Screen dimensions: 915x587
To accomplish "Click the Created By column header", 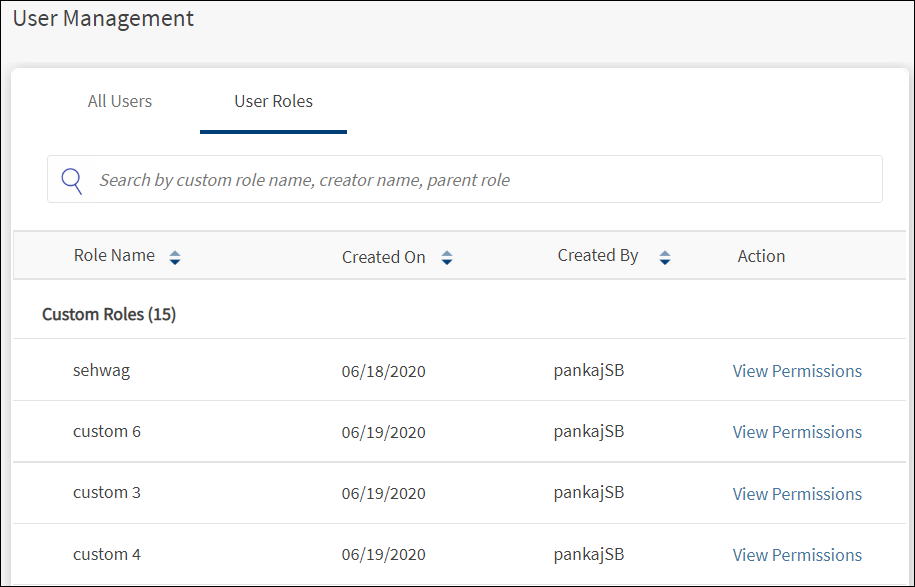I will [x=598, y=256].
